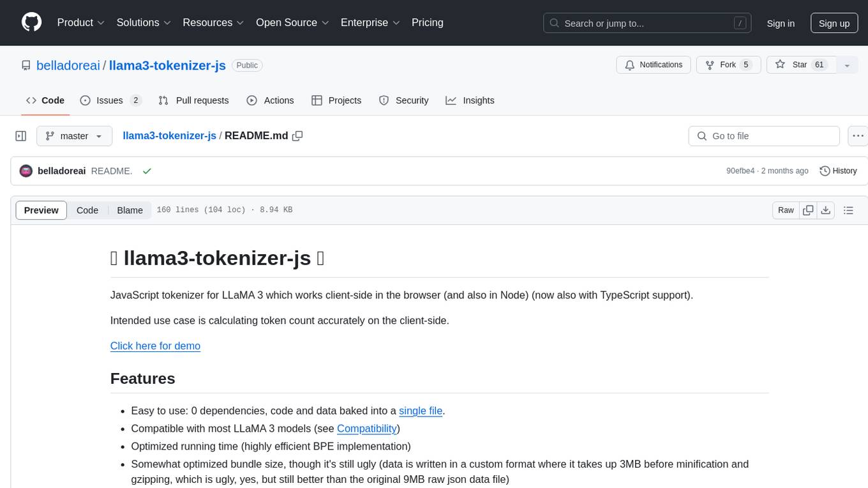Open the GitHub homepage logo
The width and height of the screenshot is (868, 488).
click(32, 23)
